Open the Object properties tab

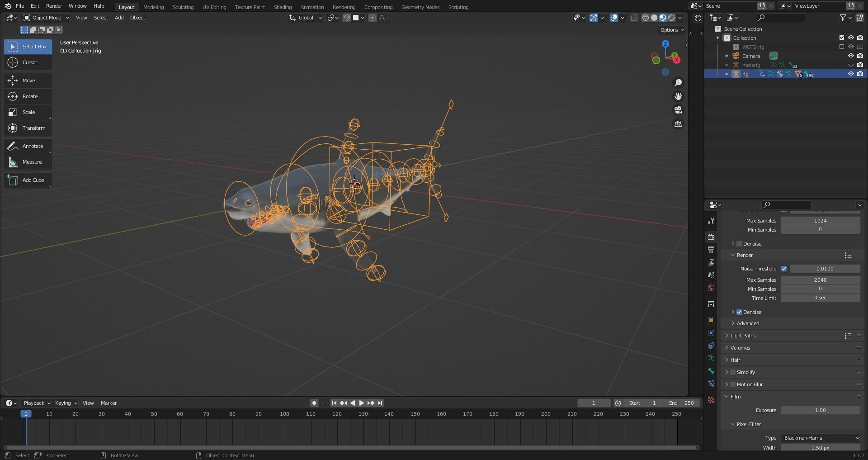click(x=711, y=320)
